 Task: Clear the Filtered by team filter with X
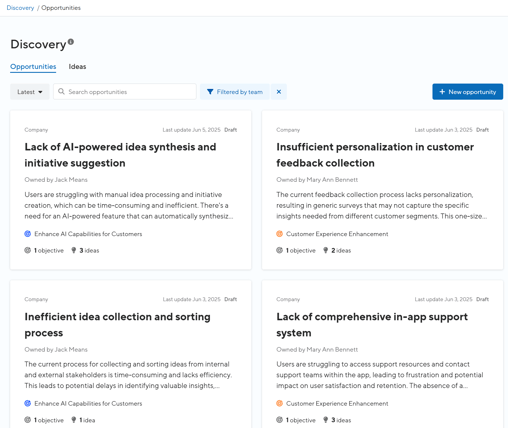tap(279, 92)
